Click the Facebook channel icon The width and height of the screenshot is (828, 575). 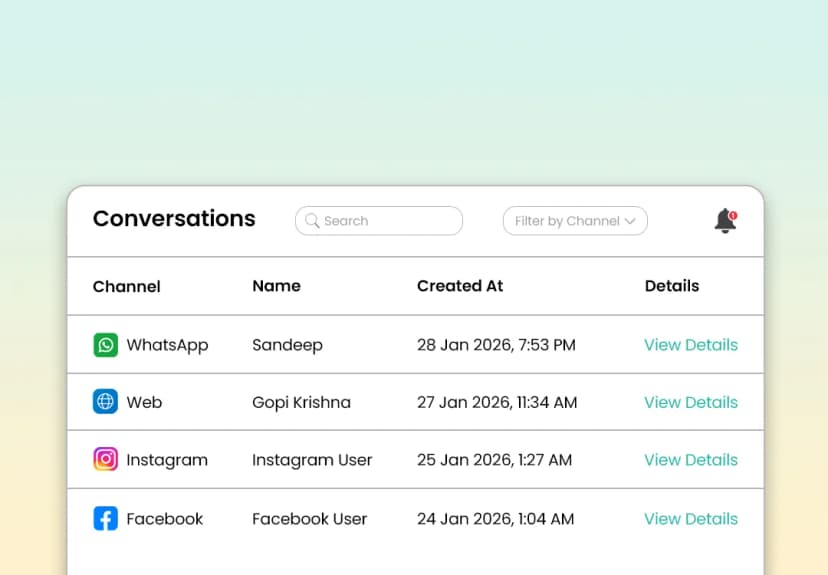[x=105, y=519]
